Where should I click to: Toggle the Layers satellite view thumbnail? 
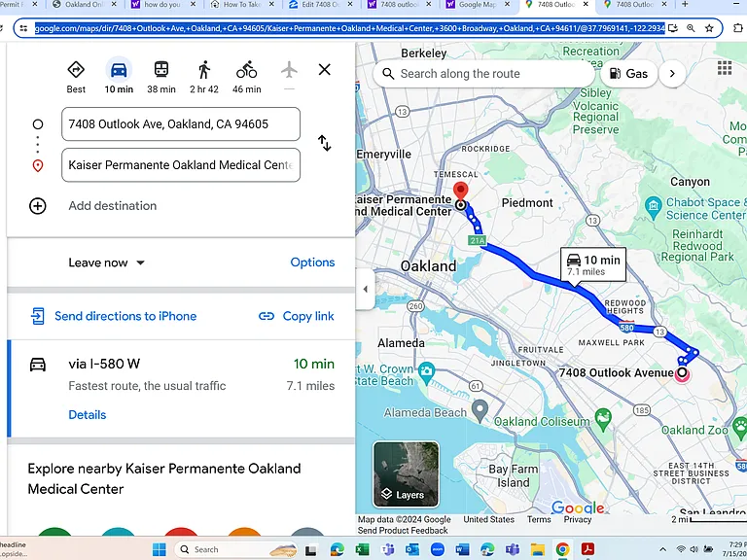(x=406, y=474)
